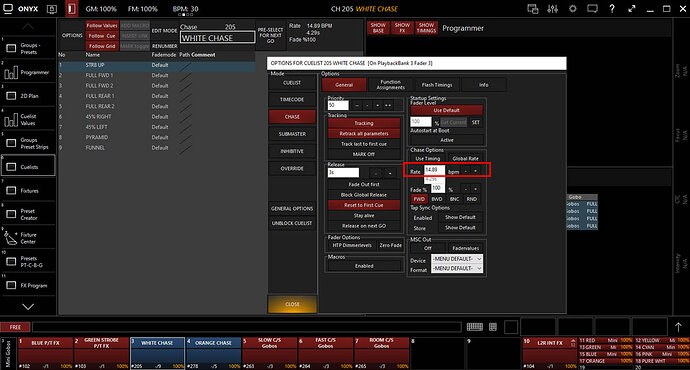Toggle Tracking option
Viewport: 690px width, 370px height.
(x=364, y=123)
